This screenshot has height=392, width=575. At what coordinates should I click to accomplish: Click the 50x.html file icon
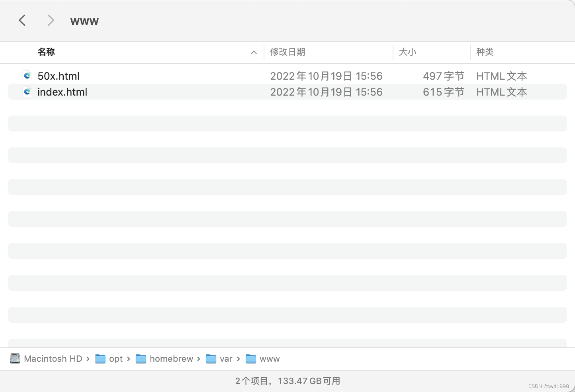tap(27, 76)
